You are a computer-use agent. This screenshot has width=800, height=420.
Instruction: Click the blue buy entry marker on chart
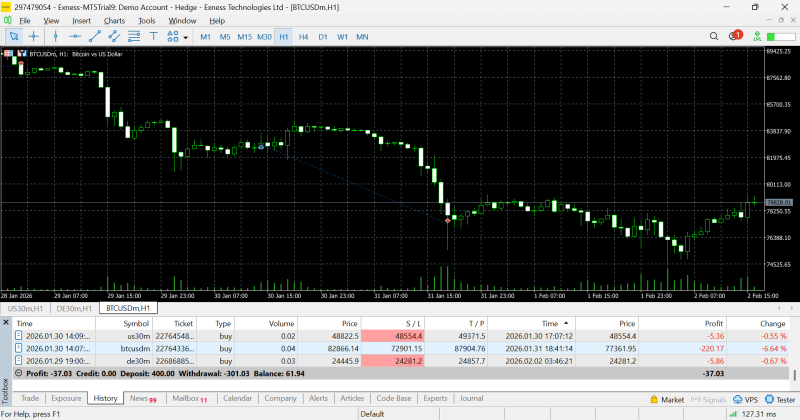pyautogui.click(x=261, y=147)
